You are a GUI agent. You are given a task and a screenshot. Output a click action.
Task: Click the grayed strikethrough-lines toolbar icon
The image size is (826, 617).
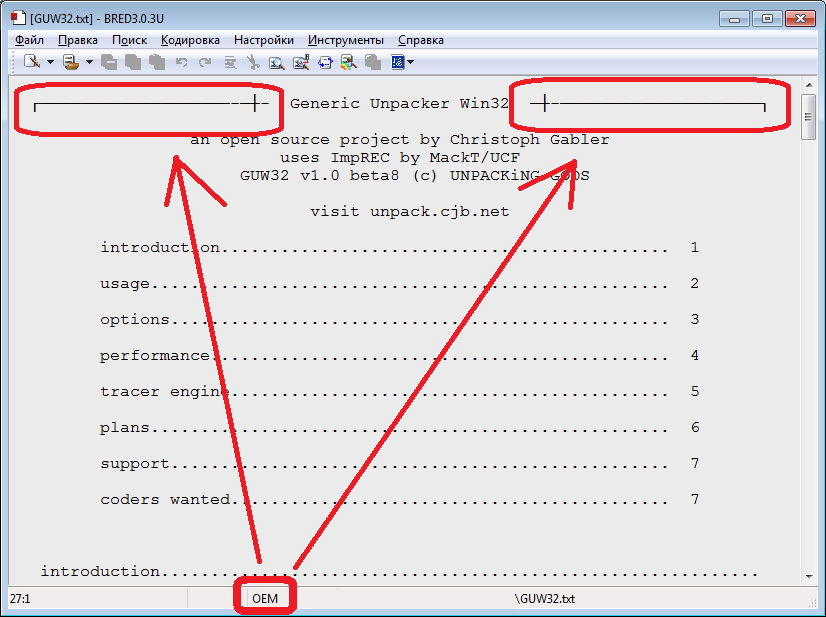pos(230,62)
